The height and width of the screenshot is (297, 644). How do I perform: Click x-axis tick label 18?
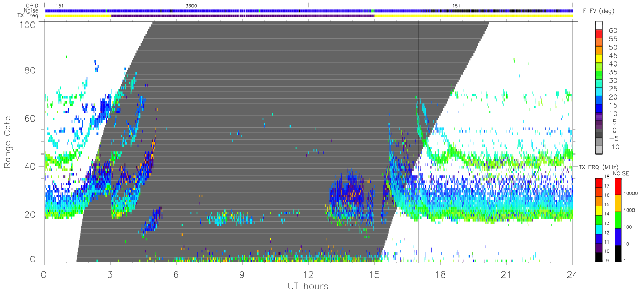coord(440,274)
